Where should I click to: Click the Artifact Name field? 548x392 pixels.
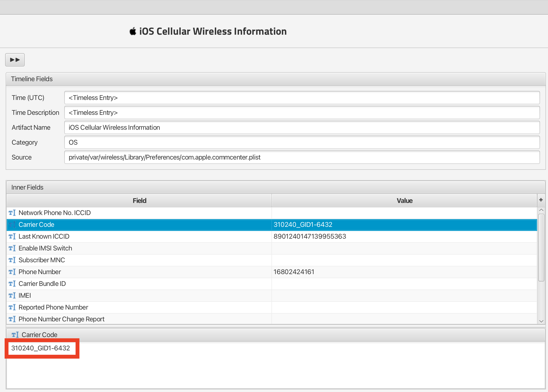pos(302,127)
